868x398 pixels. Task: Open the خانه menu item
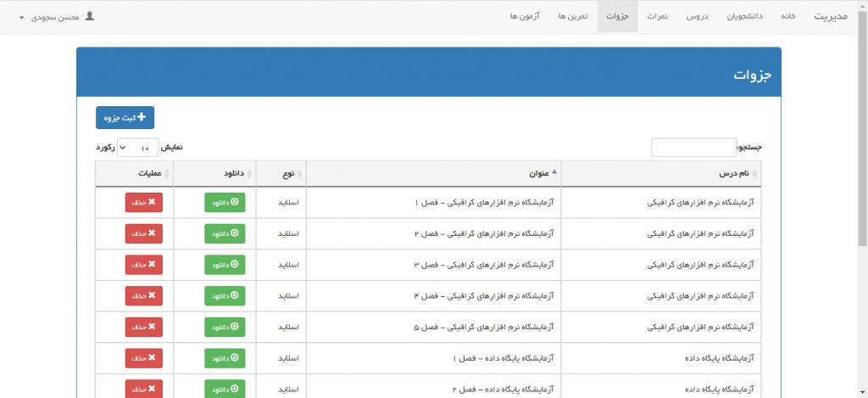click(788, 17)
